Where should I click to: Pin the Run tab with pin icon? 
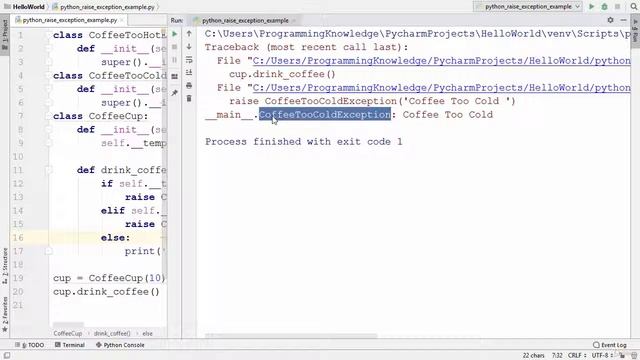click(175, 93)
